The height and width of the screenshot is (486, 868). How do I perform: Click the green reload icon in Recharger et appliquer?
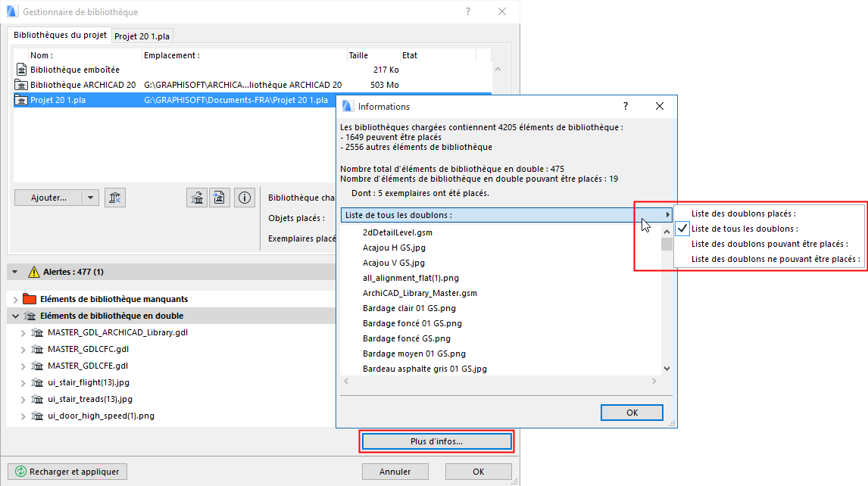20,472
